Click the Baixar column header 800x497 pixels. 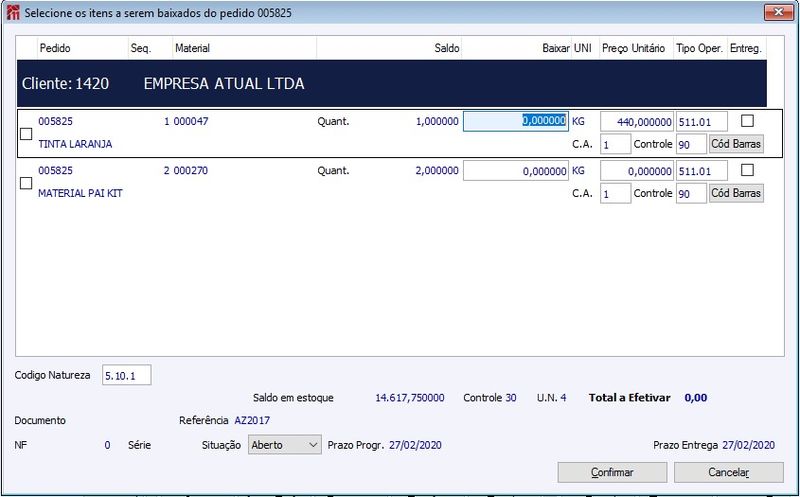pos(556,48)
